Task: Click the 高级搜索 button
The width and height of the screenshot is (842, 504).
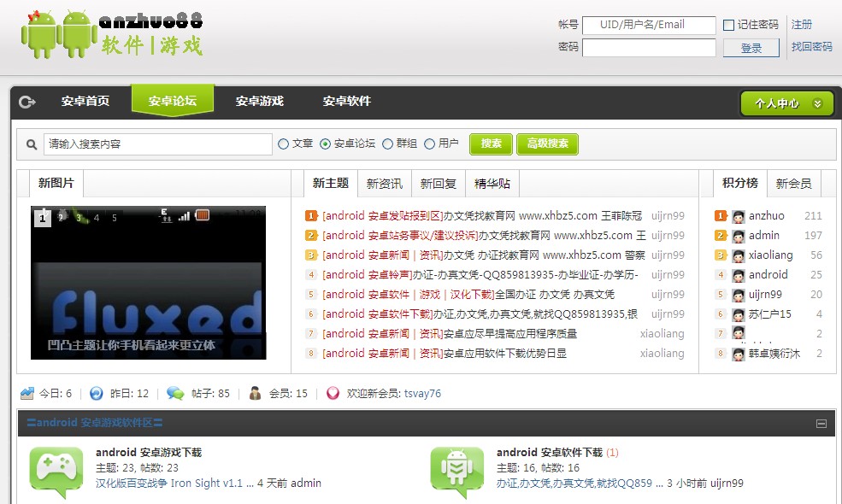Action: pyautogui.click(x=547, y=144)
